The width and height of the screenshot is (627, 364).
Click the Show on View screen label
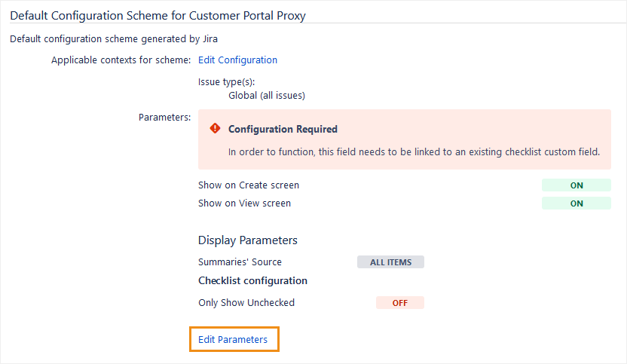click(x=244, y=203)
